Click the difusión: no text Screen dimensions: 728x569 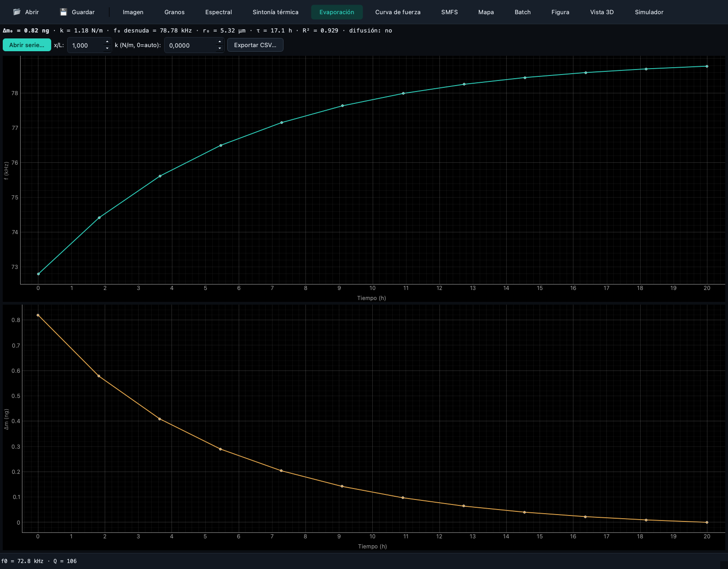pyautogui.click(x=371, y=31)
